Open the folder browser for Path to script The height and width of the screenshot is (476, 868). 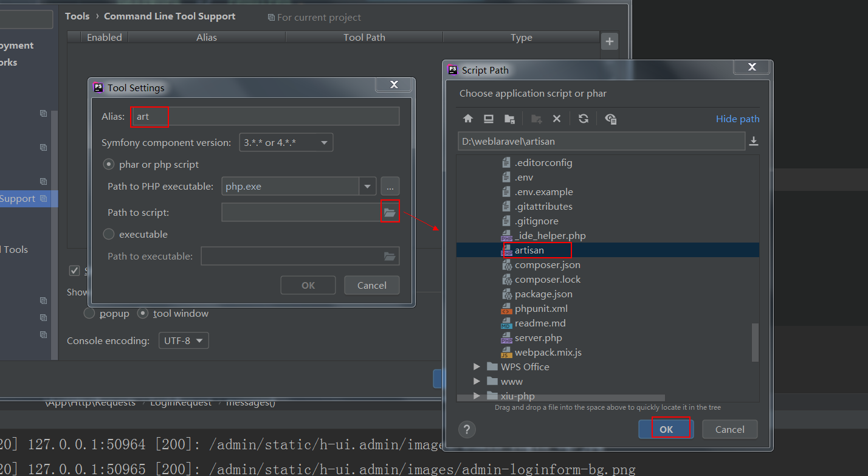390,212
